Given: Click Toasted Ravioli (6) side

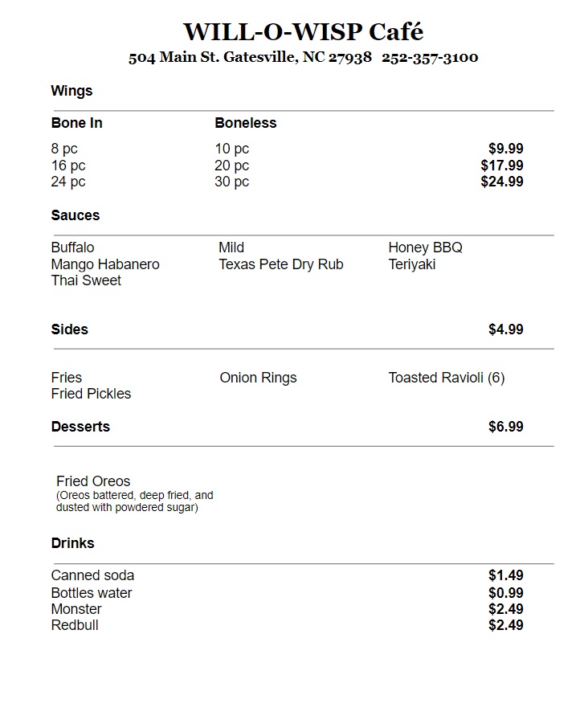Looking at the screenshot, I should point(446,378).
